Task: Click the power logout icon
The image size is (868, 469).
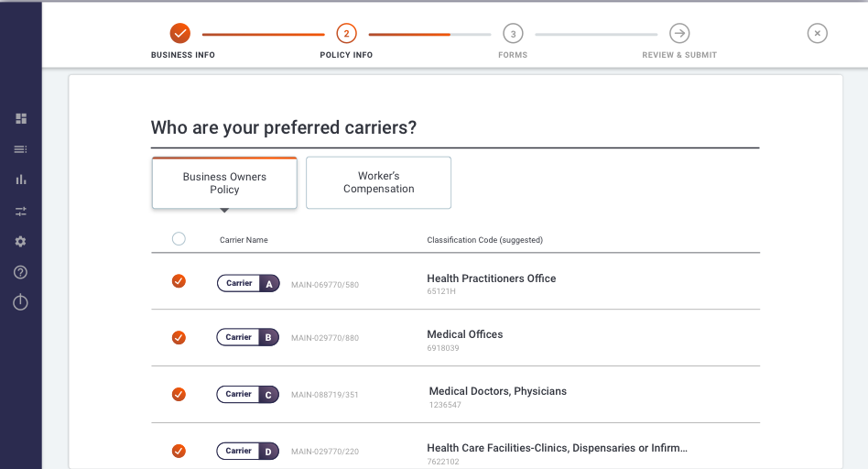Action: coord(20,301)
